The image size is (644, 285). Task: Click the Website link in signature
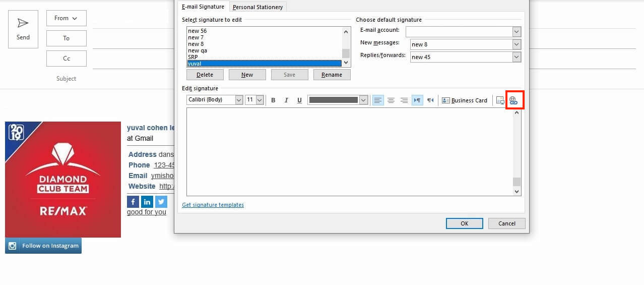tap(167, 186)
